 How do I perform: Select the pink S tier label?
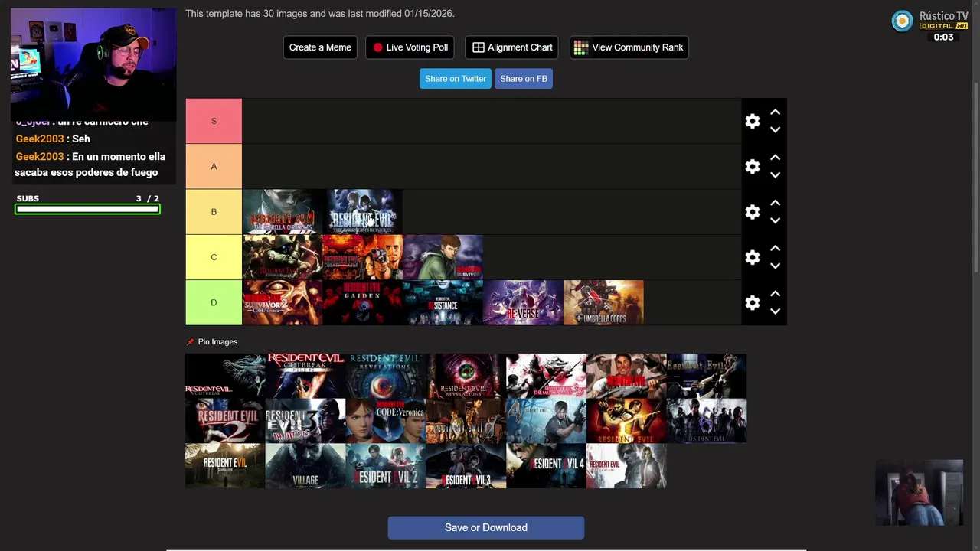[x=214, y=121]
